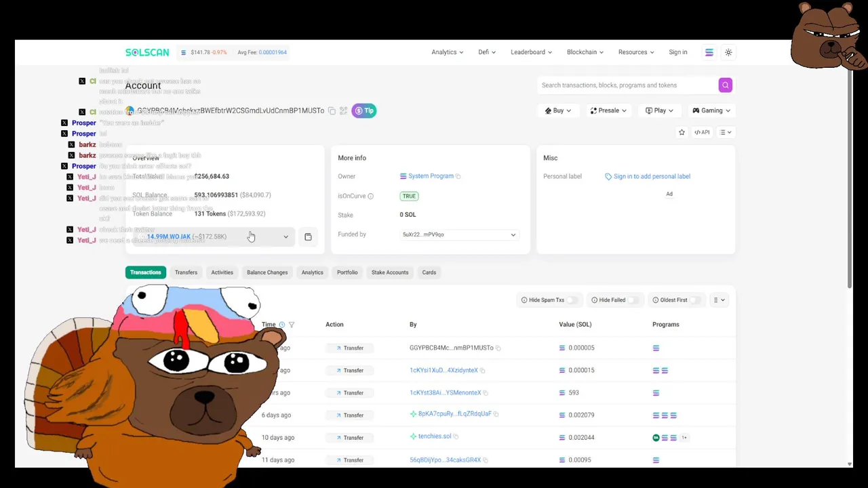868x488 pixels.
Task: Copy the 1cKYsi1XuD...4XzidynteX address
Action: point(482,370)
